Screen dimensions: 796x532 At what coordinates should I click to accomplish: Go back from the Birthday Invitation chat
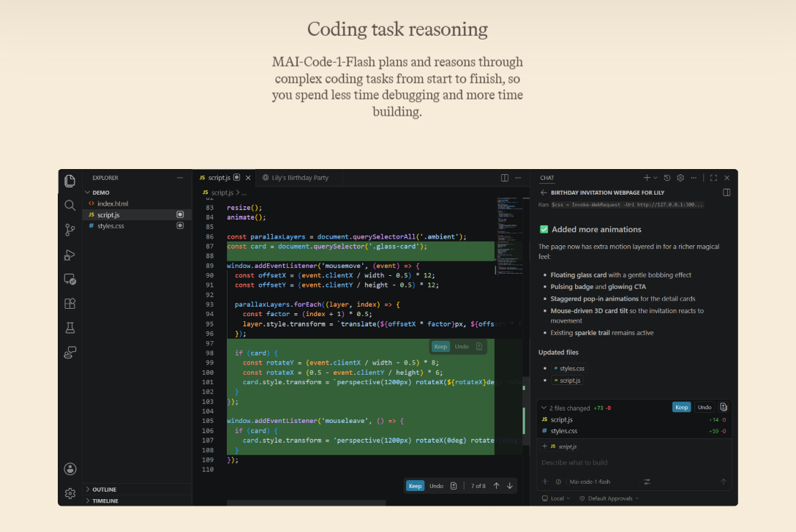(544, 192)
